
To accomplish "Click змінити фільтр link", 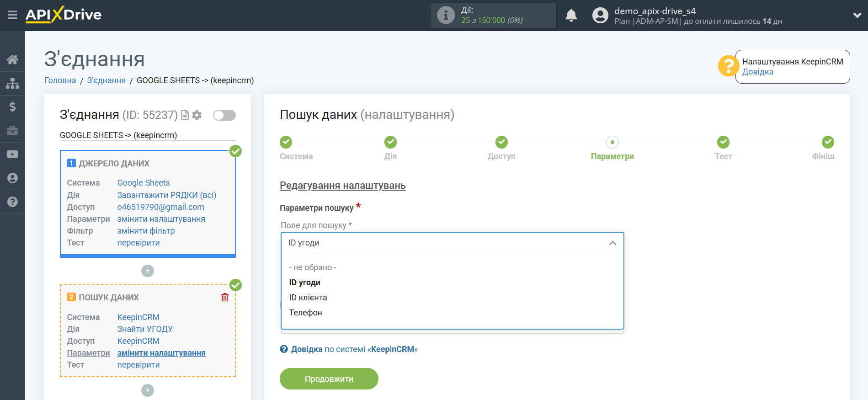I will tap(146, 231).
